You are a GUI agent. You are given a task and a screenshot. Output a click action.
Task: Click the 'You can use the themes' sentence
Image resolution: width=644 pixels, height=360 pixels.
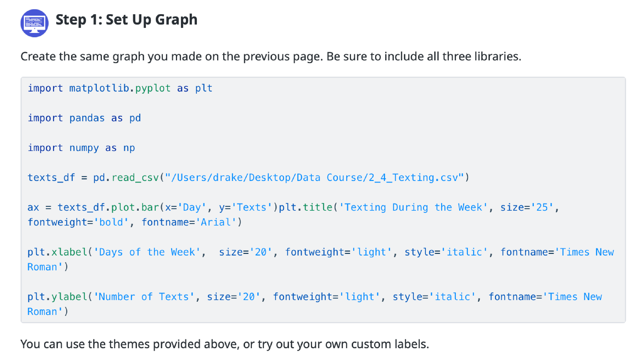tap(225, 344)
